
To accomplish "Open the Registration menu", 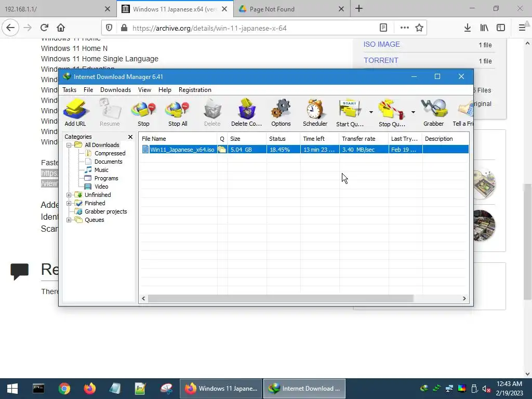I will point(195,90).
